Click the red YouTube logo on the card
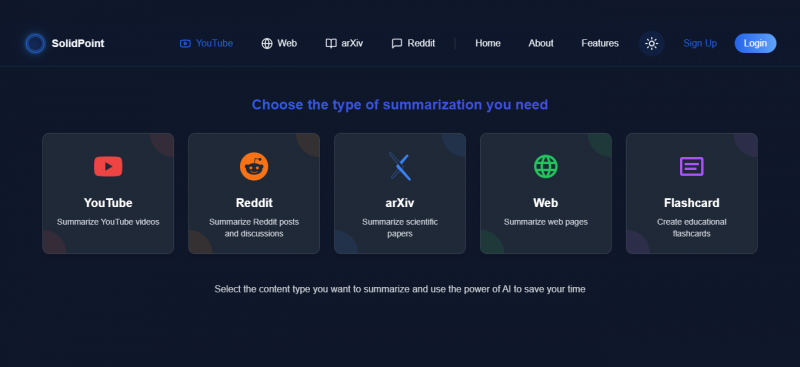Viewport: 800px width, 367px height. coord(108,166)
